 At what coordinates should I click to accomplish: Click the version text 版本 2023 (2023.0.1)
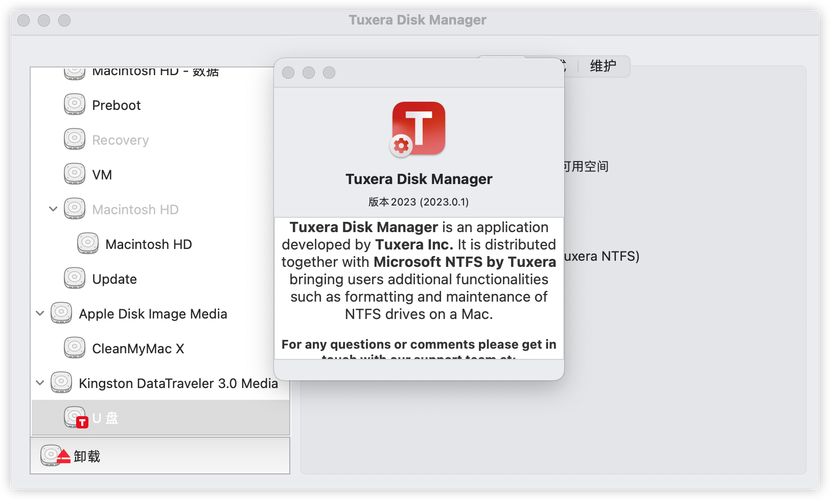418,202
